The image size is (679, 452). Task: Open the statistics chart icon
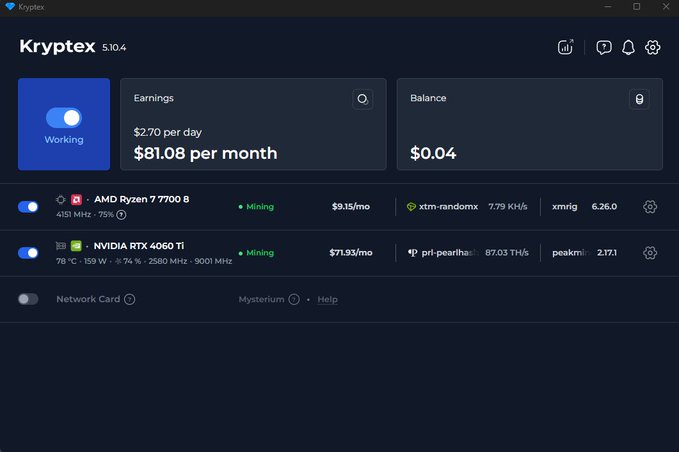coord(565,47)
